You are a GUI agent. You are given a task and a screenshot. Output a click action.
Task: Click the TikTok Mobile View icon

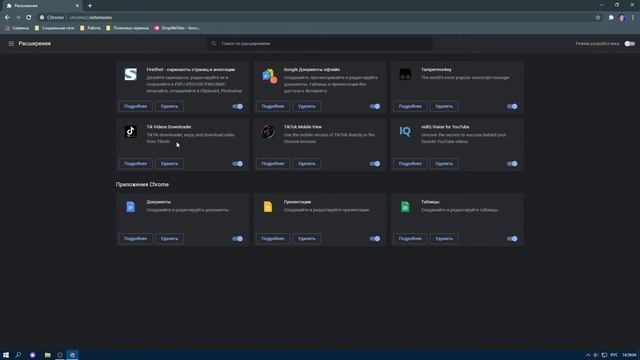[x=268, y=131]
